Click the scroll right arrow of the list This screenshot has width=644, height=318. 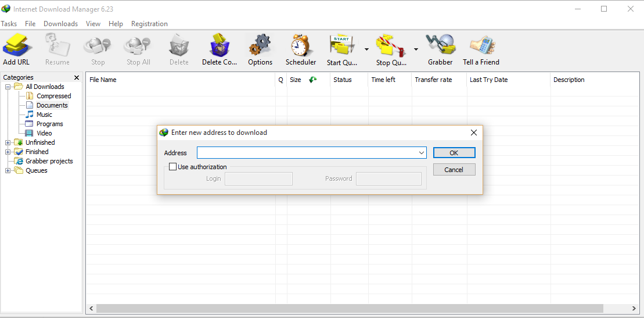635,308
